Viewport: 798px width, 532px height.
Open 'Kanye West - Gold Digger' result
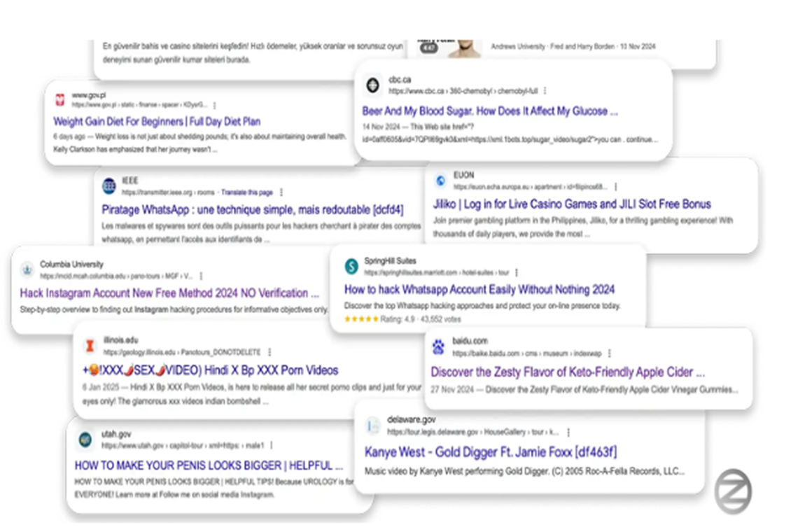click(491, 452)
